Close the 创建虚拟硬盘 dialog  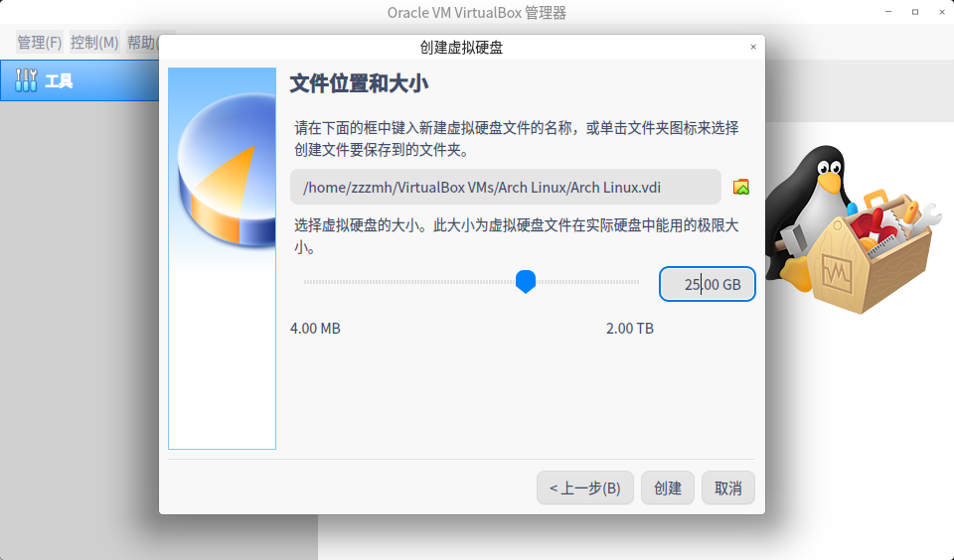[x=753, y=47]
